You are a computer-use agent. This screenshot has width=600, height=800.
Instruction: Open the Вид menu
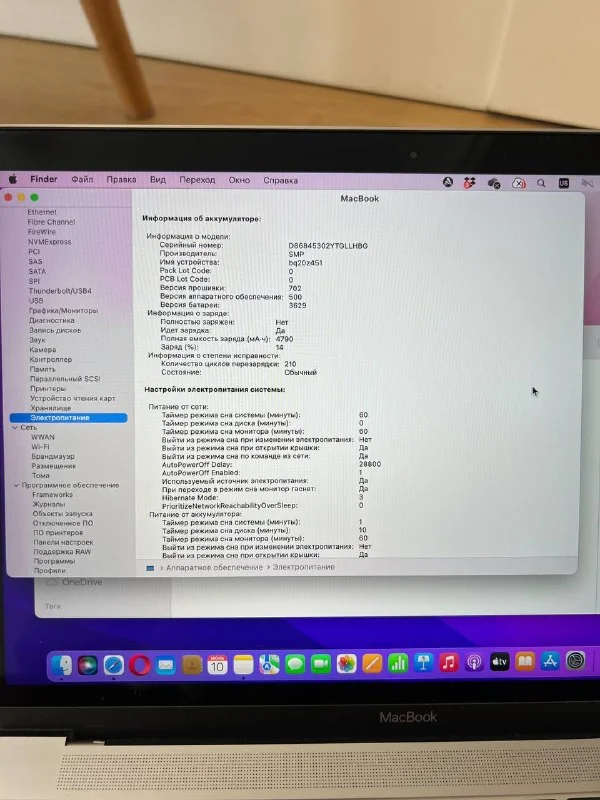pos(158,180)
